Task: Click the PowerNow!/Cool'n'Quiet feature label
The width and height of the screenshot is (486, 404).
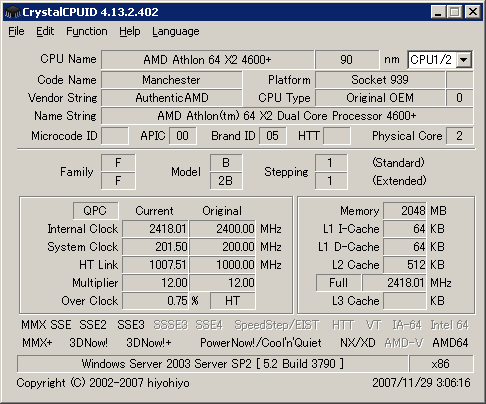Action: coord(261,343)
